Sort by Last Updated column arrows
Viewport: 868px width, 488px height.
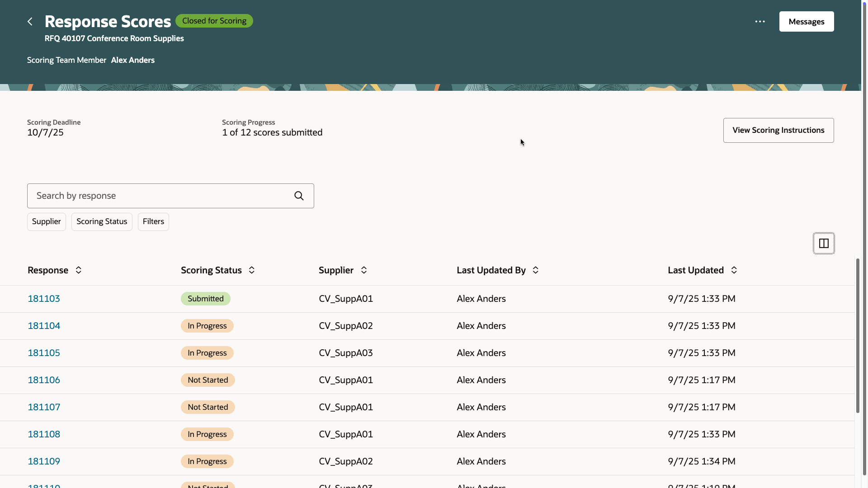click(x=734, y=270)
